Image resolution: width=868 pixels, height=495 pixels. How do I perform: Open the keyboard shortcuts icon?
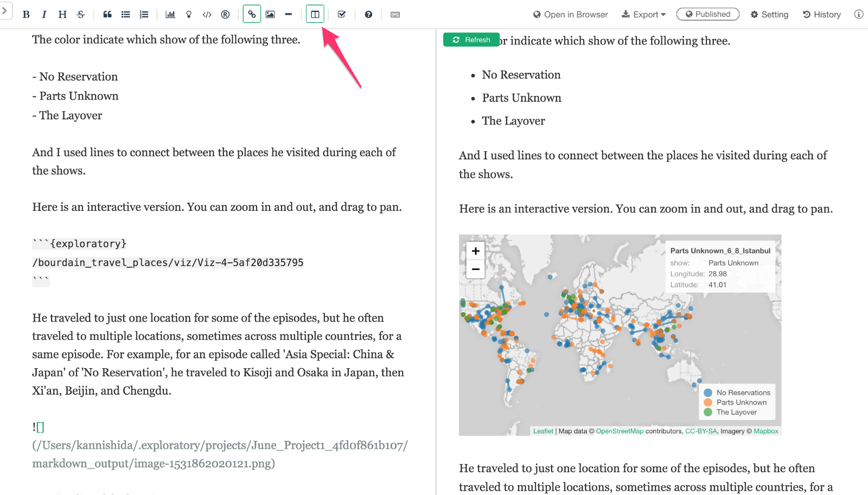pos(395,15)
